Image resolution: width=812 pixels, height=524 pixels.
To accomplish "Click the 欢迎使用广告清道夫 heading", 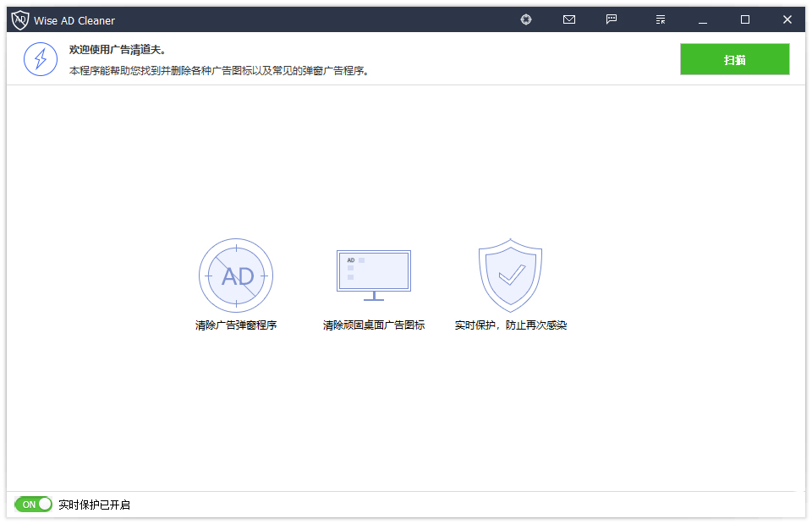I will [x=117, y=50].
